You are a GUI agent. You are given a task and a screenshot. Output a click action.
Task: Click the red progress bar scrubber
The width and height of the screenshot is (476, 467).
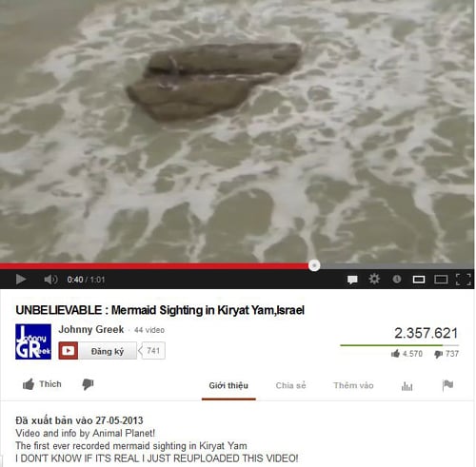point(314,265)
